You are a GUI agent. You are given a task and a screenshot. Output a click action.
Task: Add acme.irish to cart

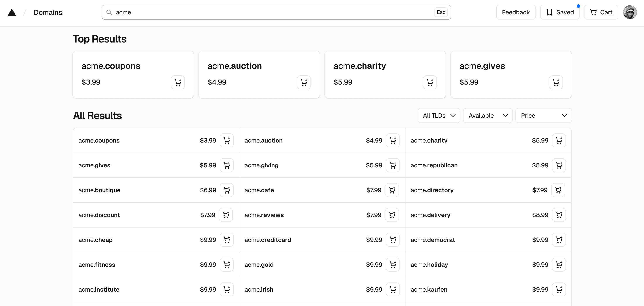pyautogui.click(x=393, y=289)
